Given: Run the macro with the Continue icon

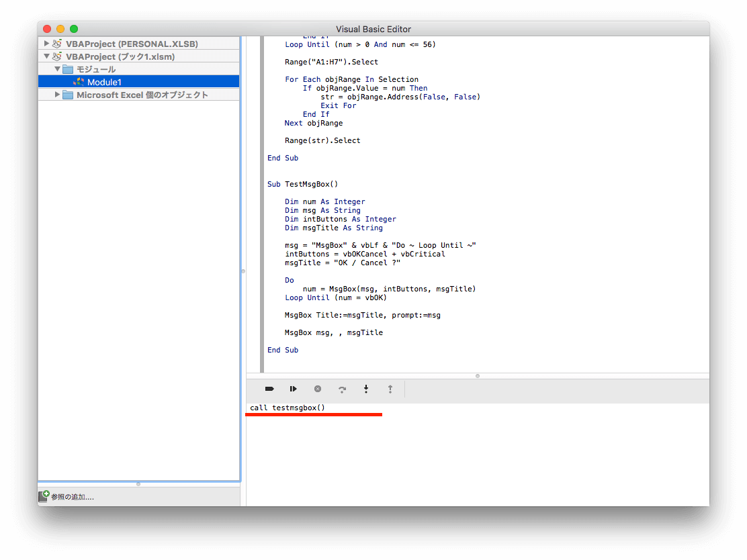Looking at the screenshot, I should point(269,389).
